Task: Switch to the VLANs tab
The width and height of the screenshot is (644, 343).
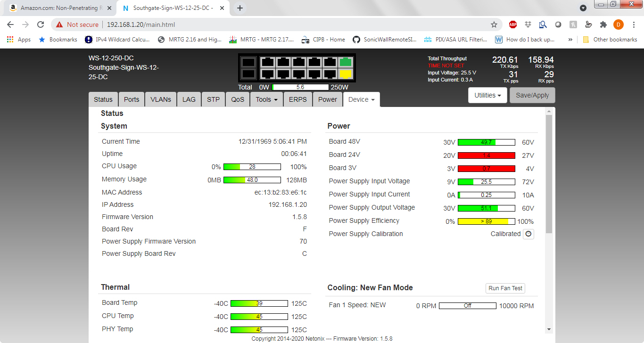Action: (x=161, y=99)
